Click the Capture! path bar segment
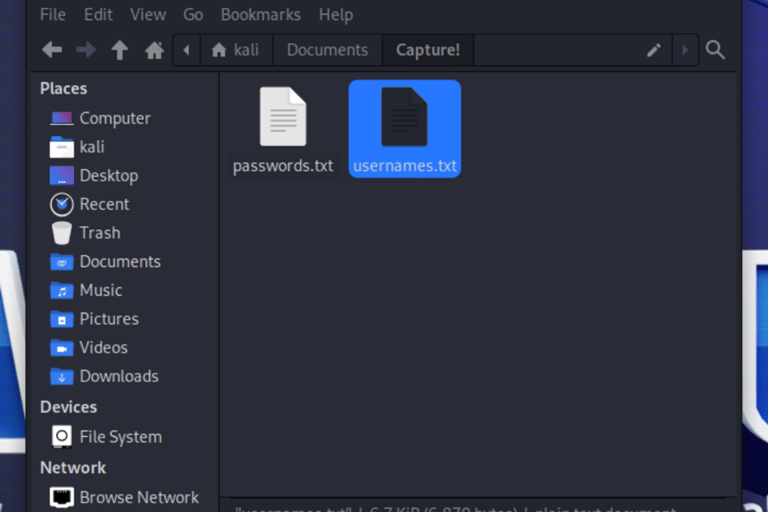This screenshot has width=768, height=512. tap(428, 50)
